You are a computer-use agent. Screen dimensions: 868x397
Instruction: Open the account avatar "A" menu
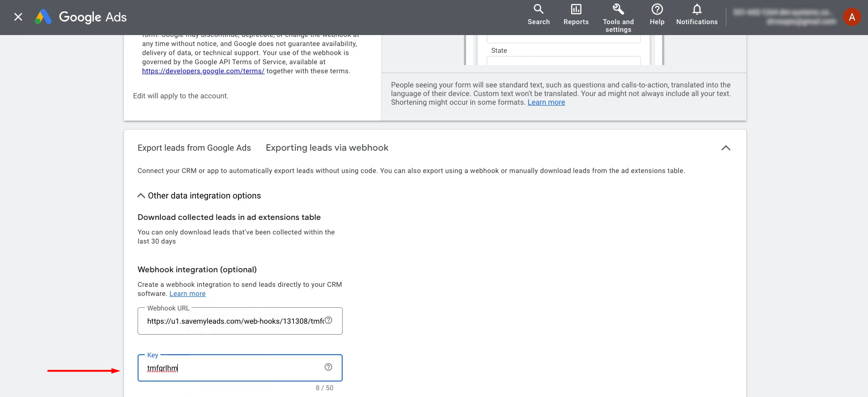click(851, 17)
